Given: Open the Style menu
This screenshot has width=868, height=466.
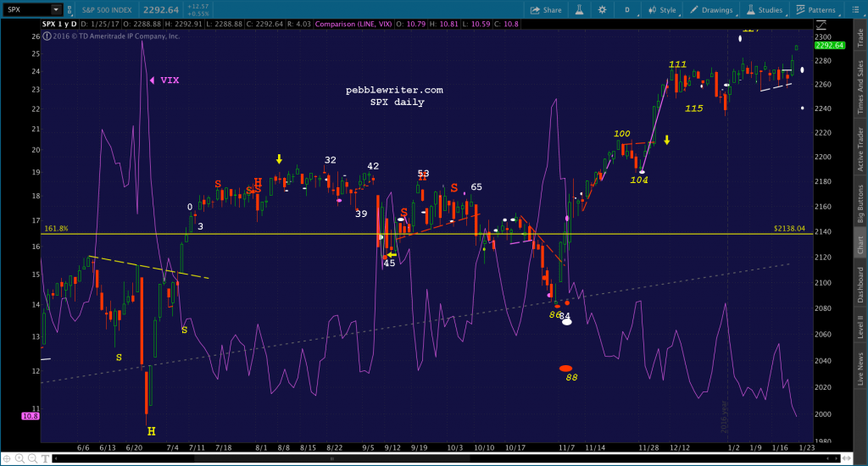Looking at the screenshot, I should tap(662, 10).
